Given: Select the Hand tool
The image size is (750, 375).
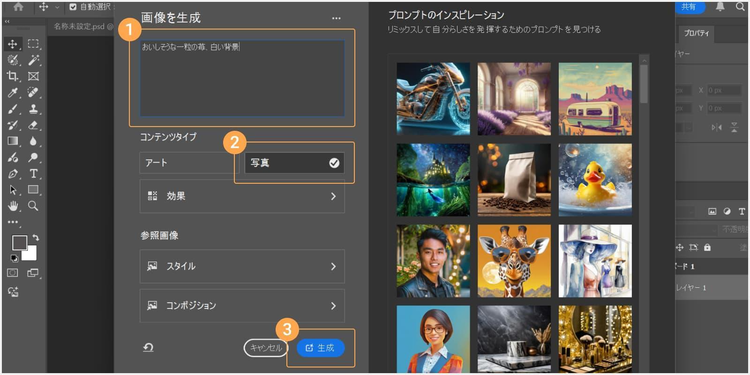Looking at the screenshot, I should (13, 206).
